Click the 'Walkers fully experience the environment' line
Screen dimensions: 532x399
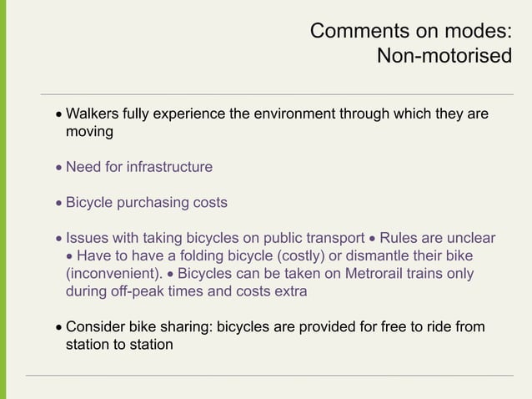point(276,114)
